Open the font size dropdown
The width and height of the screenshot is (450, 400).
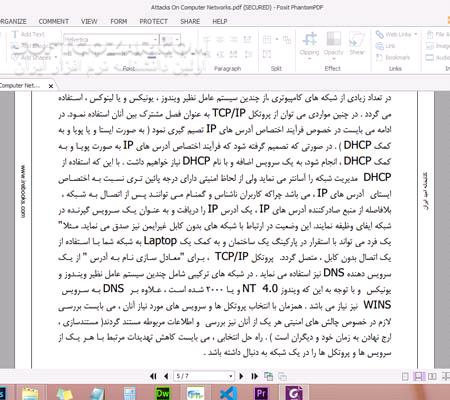coord(177,40)
